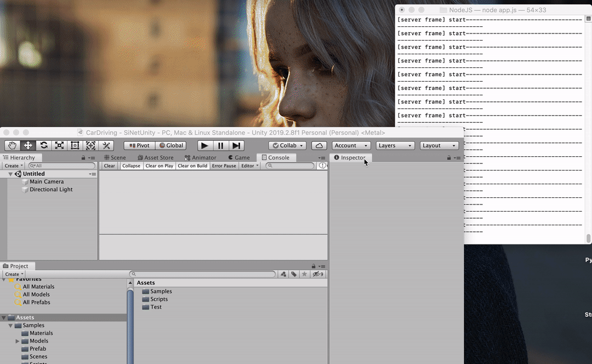Toggle the Hierarchy panel lock
Viewport: 592px width, 364px height.
pyautogui.click(x=83, y=158)
